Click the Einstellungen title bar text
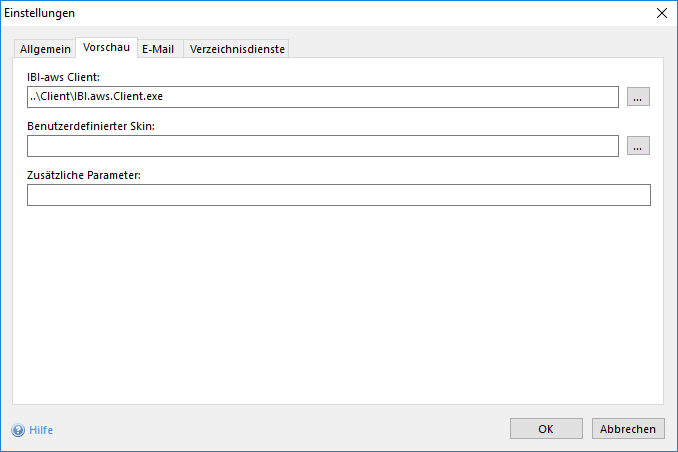The width and height of the screenshot is (678, 452). point(40,13)
